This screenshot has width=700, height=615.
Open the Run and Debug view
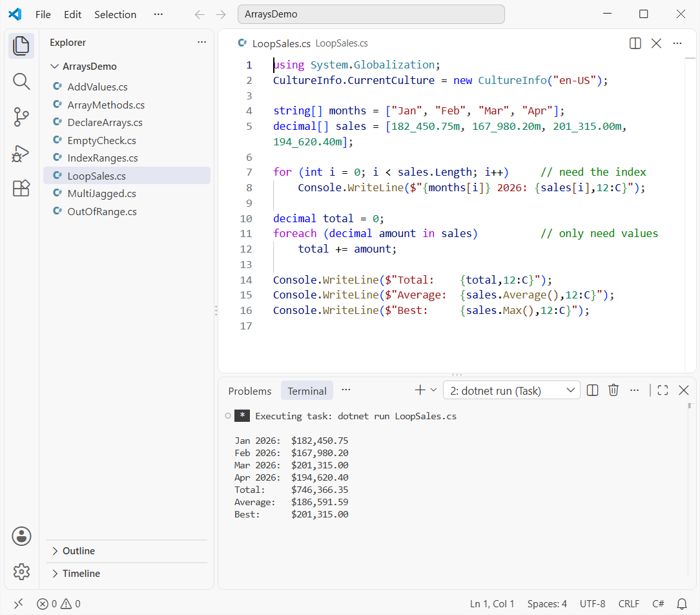[21, 153]
